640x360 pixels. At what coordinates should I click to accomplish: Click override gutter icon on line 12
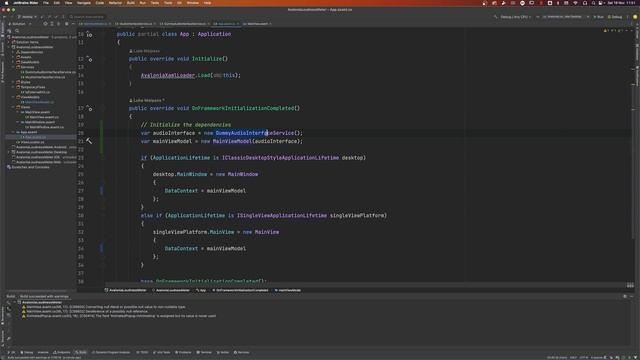[89, 59]
